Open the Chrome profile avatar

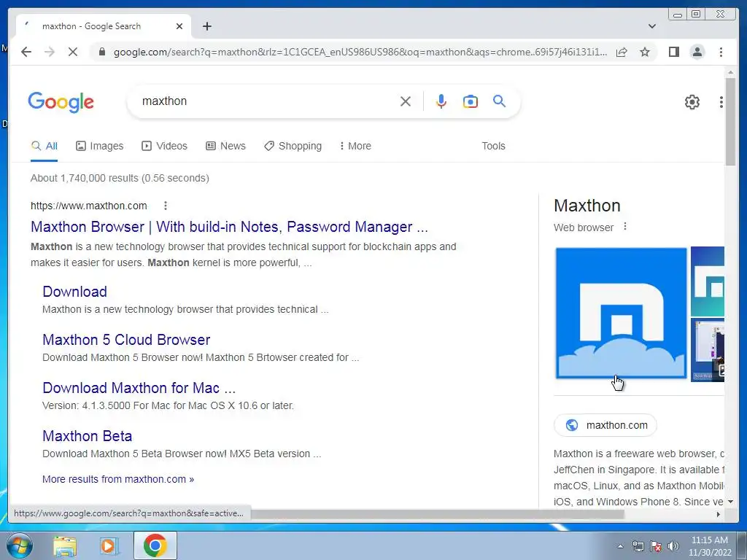(697, 52)
